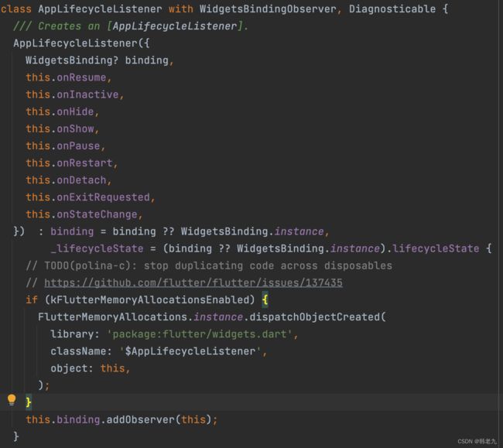Image resolution: width=503 pixels, height=448 pixels.
Task: Click the 'with' keyword in the class declaration
Action: 181,9
